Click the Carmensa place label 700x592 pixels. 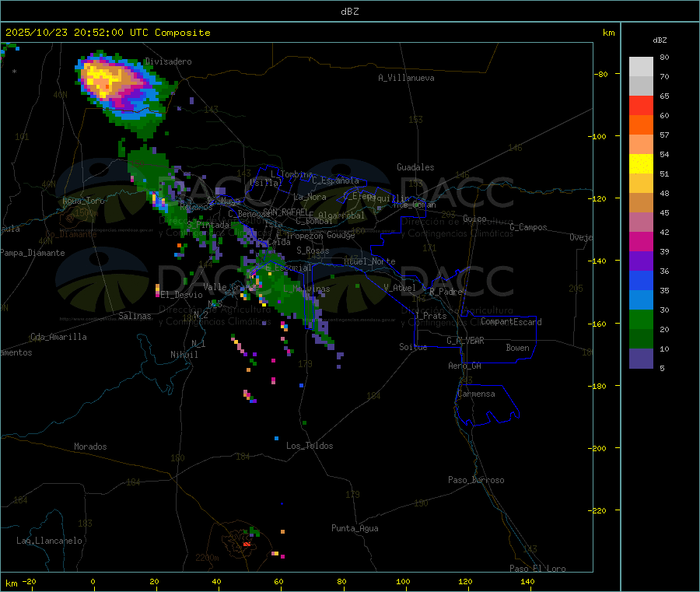click(476, 394)
